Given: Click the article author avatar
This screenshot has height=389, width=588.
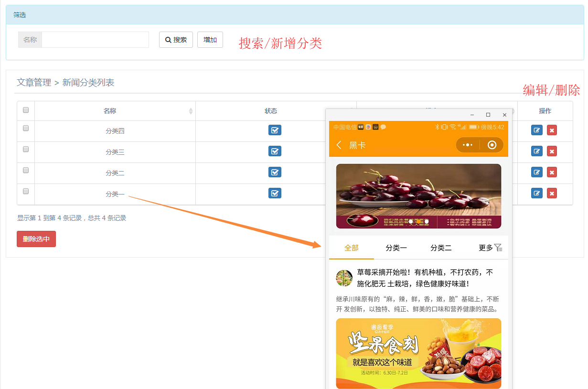Looking at the screenshot, I should 344,278.
